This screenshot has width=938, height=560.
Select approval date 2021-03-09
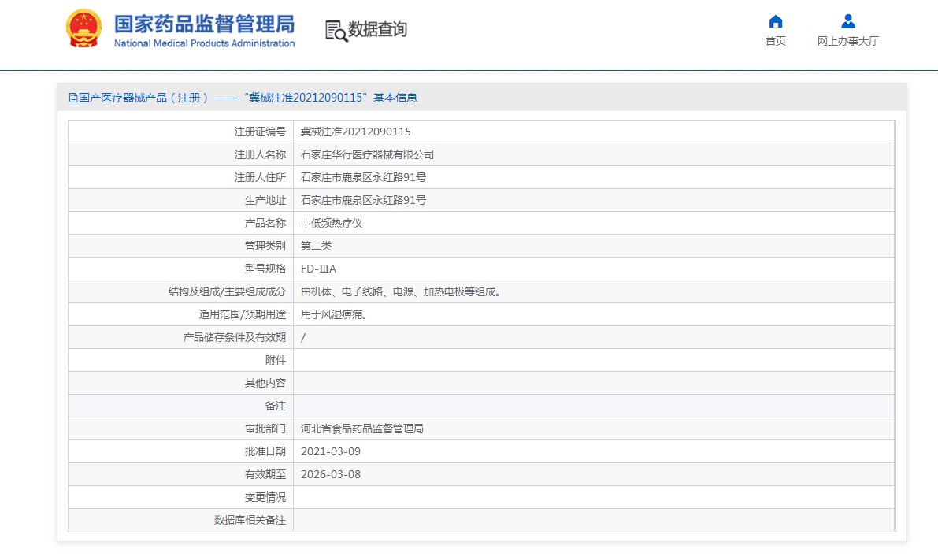coord(330,451)
